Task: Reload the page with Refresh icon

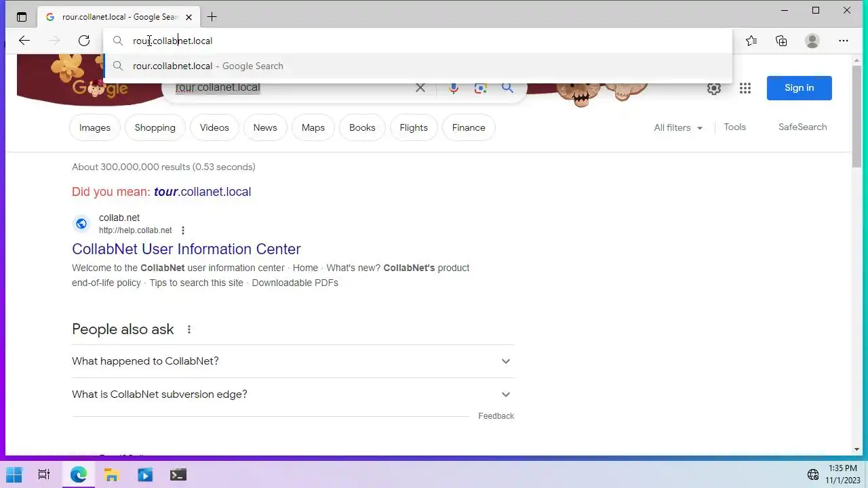Action: pyautogui.click(x=84, y=41)
